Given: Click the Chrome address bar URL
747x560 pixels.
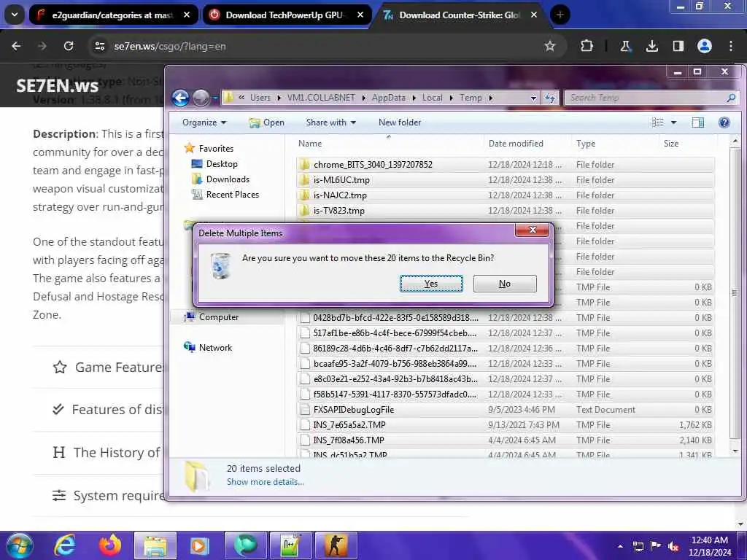Looking at the screenshot, I should [170, 46].
